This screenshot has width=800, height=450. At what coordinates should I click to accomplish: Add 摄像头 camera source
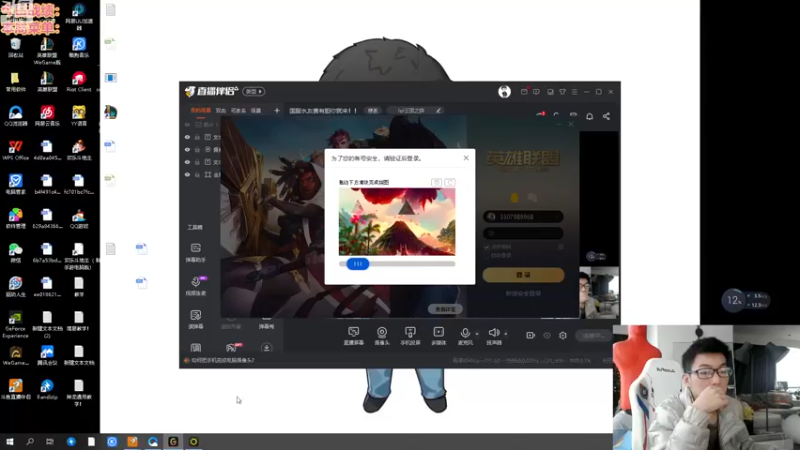point(382,336)
